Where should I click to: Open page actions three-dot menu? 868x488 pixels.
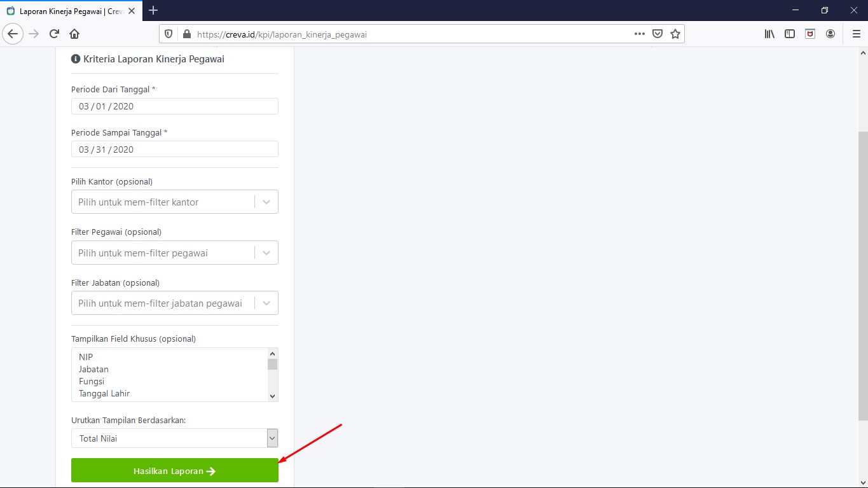(640, 34)
